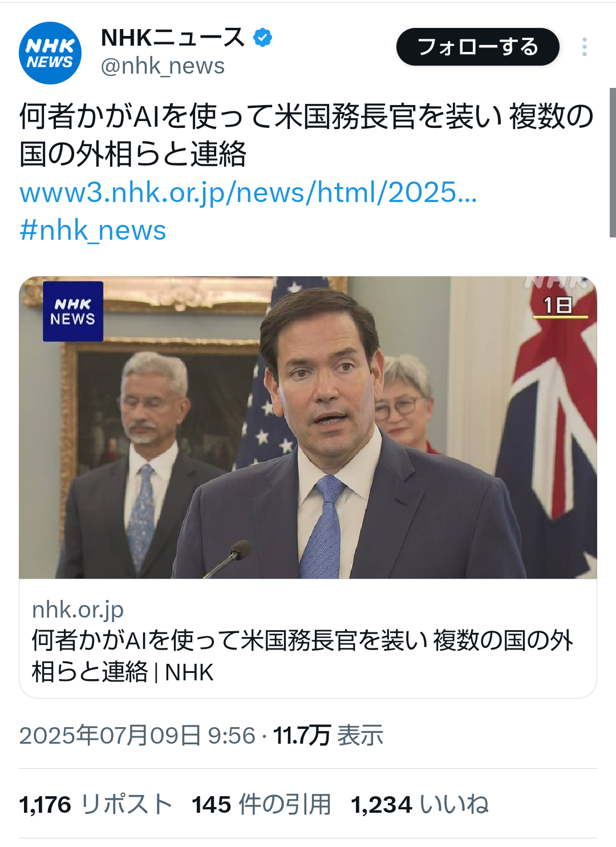Click the NHK NEWS logo overlay in photo

click(x=73, y=312)
